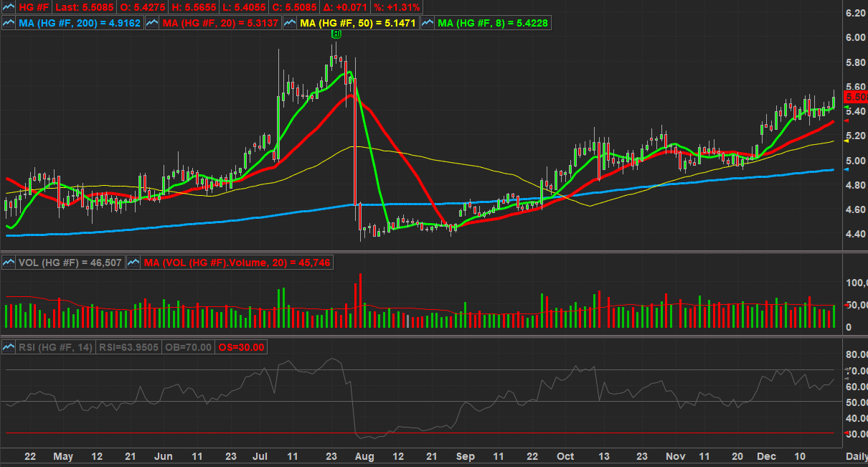Click the OS=30.00 oversold setting
Image resolution: width=868 pixels, height=467 pixels.
242,347
